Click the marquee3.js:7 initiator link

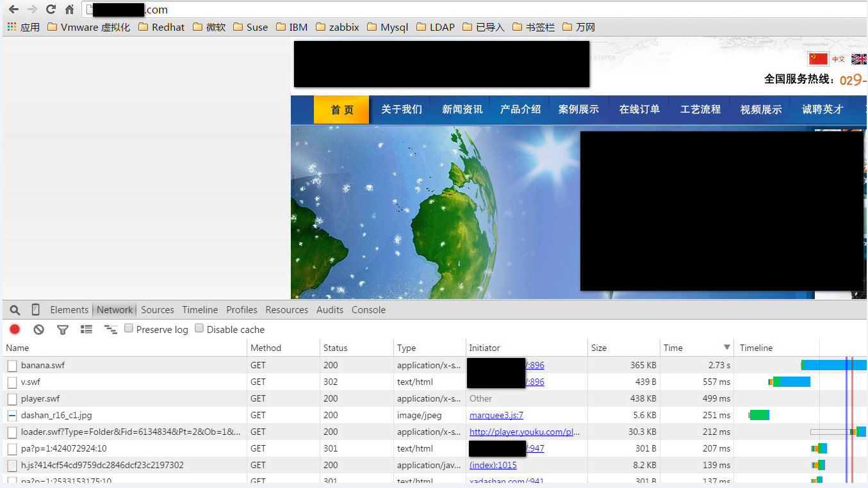click(x=496, y=415)
